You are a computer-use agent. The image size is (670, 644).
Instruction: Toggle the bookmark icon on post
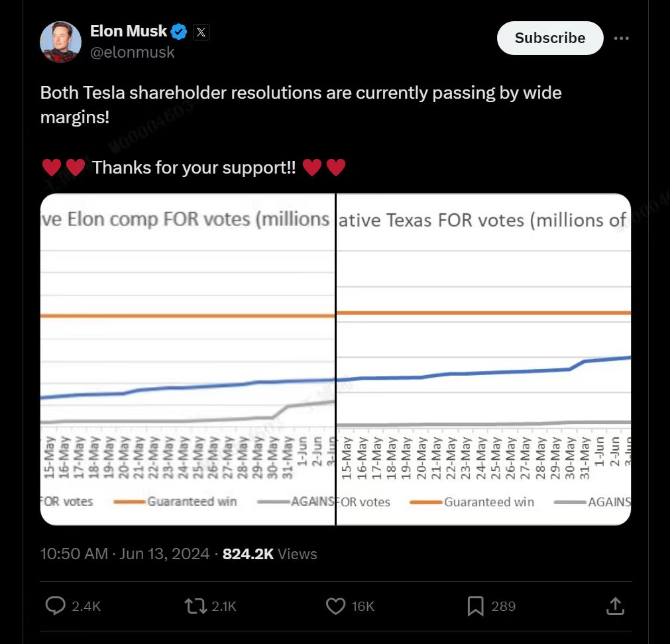[475, 606]
